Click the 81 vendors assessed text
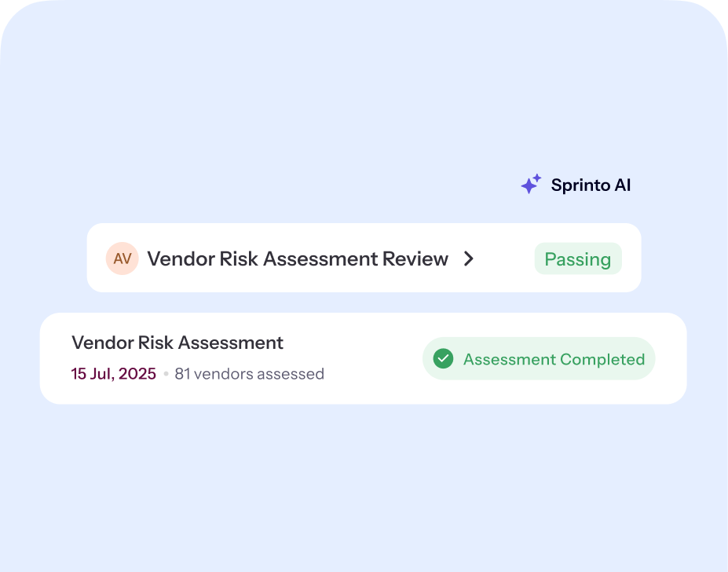This screenshot has height=572, width=728. 249,374
